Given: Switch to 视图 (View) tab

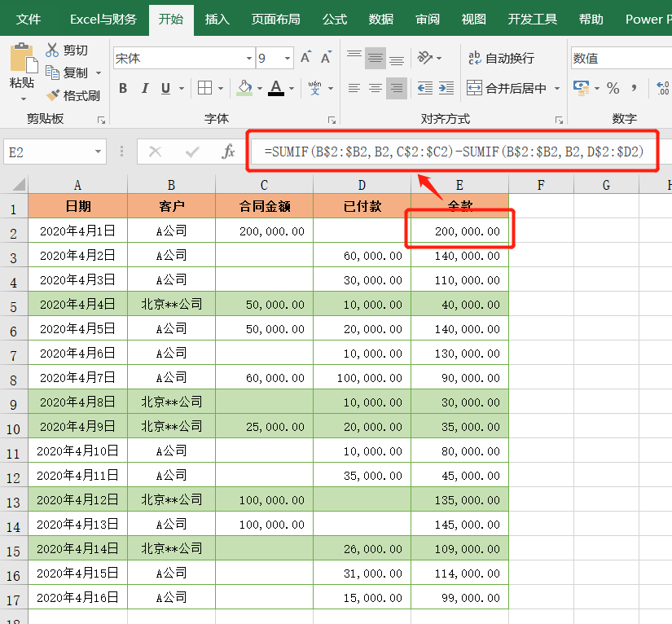Looking at the screenshot, I should 473,20.
